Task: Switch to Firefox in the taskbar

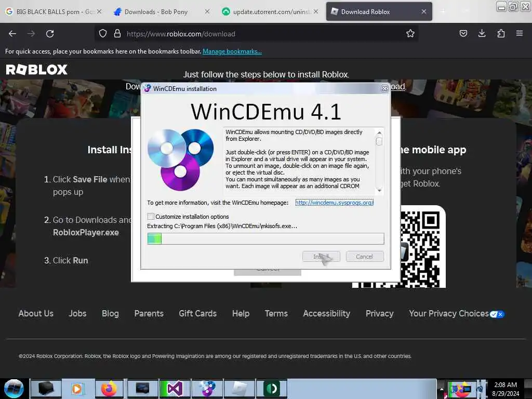Action: [x=109, y=389]
